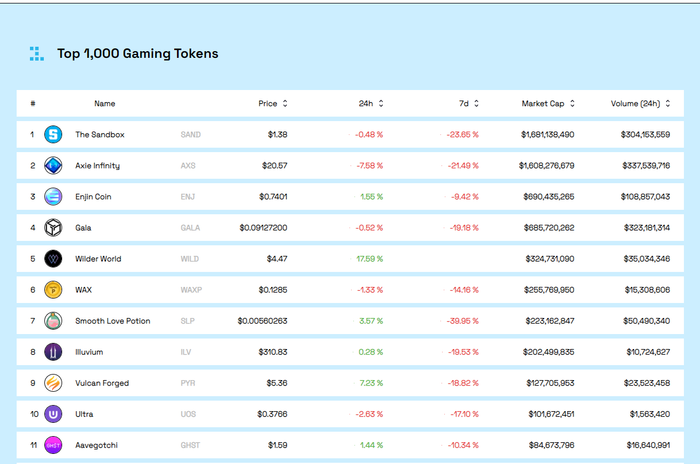Viewport: 700px width, 464px height.
Task: Click Sandbox market cap $1,681,138,490
Action: pos(548,134)
